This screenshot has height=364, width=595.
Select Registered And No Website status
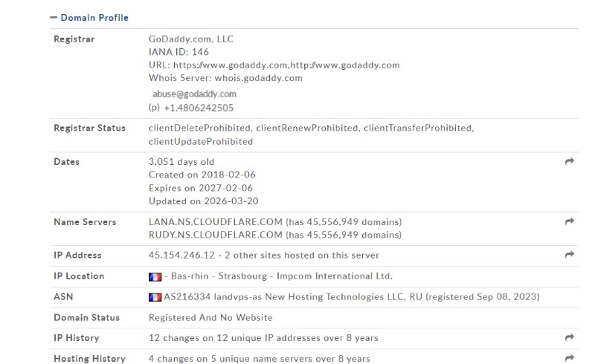tap(210, 317)
